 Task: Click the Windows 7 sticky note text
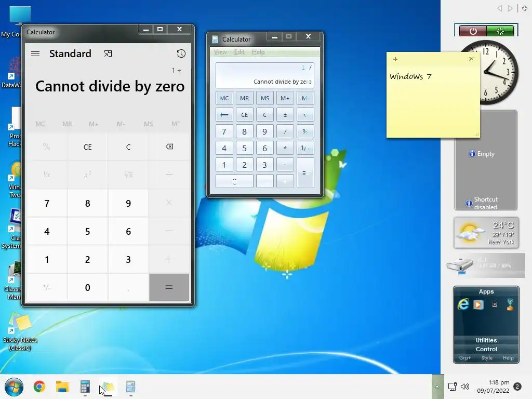tap(410, 76)
